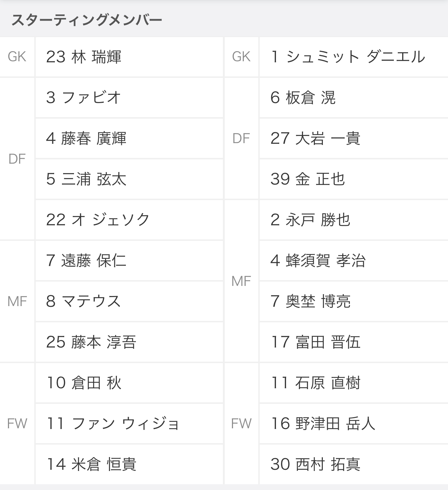Click player 22 オ ジェソク
Image resolution: width=448 pixels, height=490 pixels.
click(x=98, y=220)
